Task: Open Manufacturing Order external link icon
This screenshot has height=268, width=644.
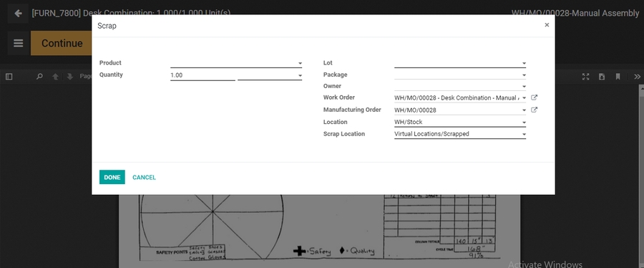Action: [x=534, y=110]
